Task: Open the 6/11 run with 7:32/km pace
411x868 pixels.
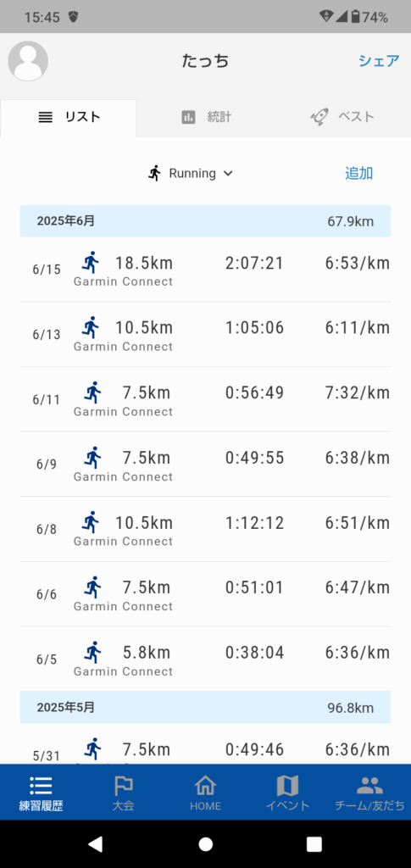Action: point(205,399)
